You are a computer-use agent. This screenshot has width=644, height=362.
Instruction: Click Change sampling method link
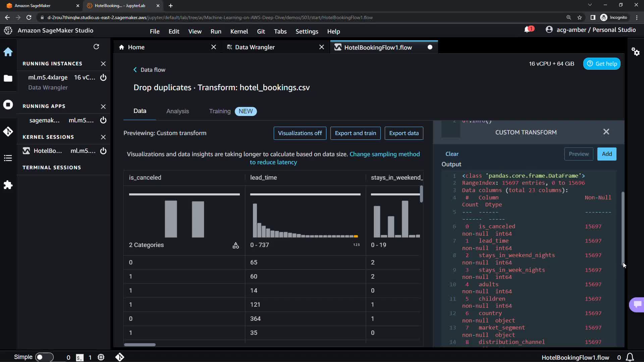[384, 154]
